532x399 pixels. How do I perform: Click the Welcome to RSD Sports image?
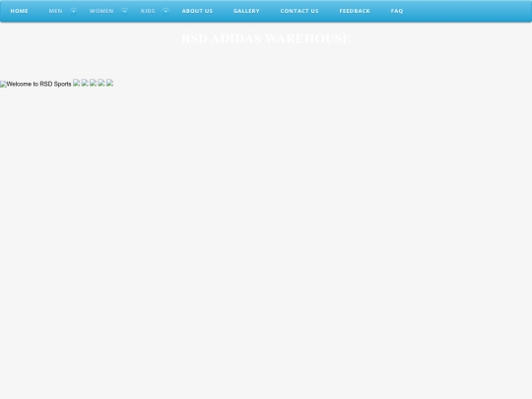35,84
